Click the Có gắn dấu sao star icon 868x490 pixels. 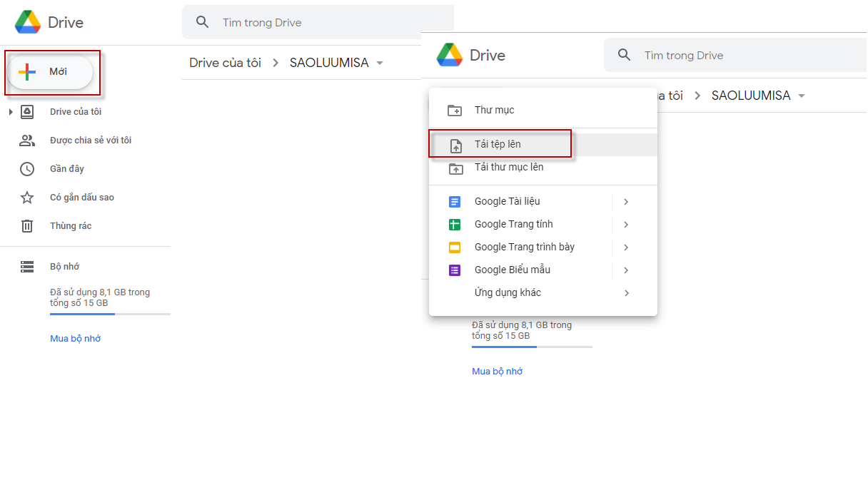click(x=27, y=198)
